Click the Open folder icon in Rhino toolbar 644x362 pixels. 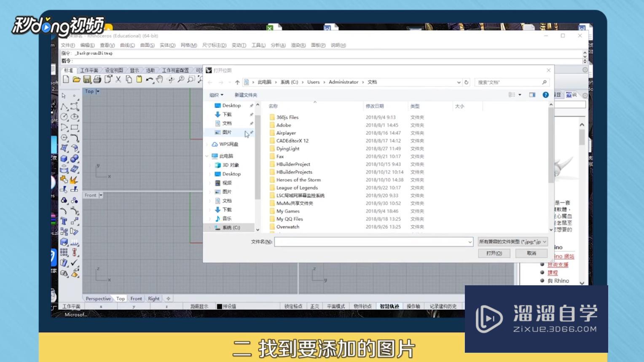[x=76, y=79]
